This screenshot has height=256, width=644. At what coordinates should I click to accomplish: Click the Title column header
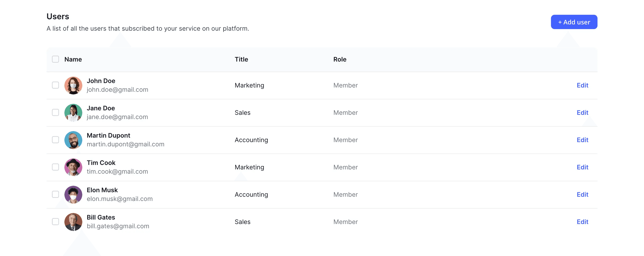241,59
